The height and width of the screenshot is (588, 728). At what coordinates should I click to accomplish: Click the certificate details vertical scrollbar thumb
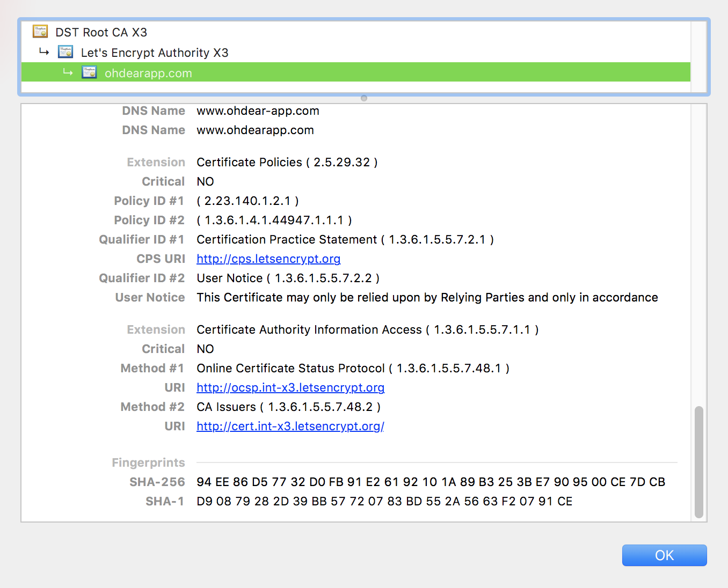point(698,462)
